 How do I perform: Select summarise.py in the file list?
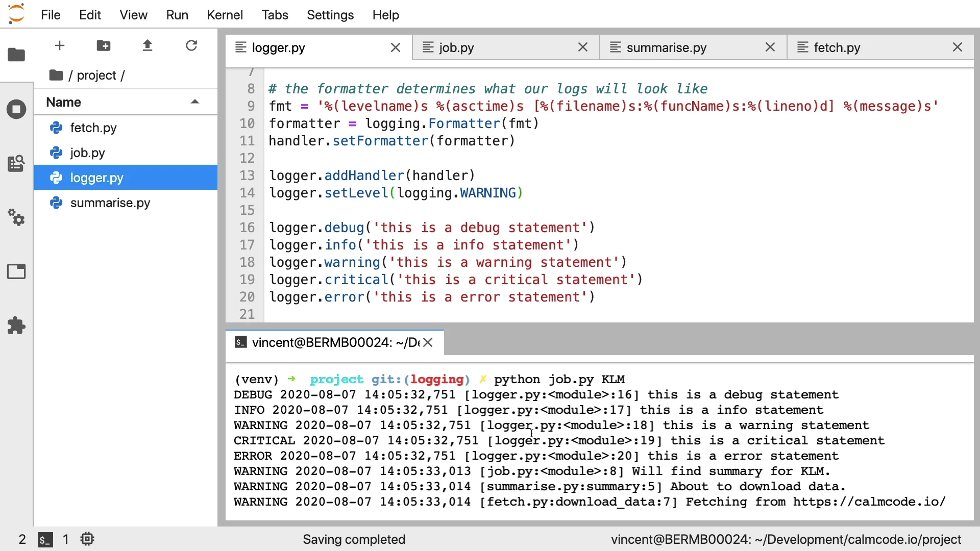110,203
